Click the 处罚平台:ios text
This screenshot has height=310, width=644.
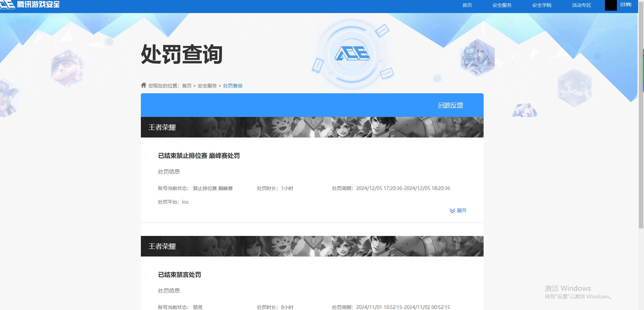[x=173, y=202]
